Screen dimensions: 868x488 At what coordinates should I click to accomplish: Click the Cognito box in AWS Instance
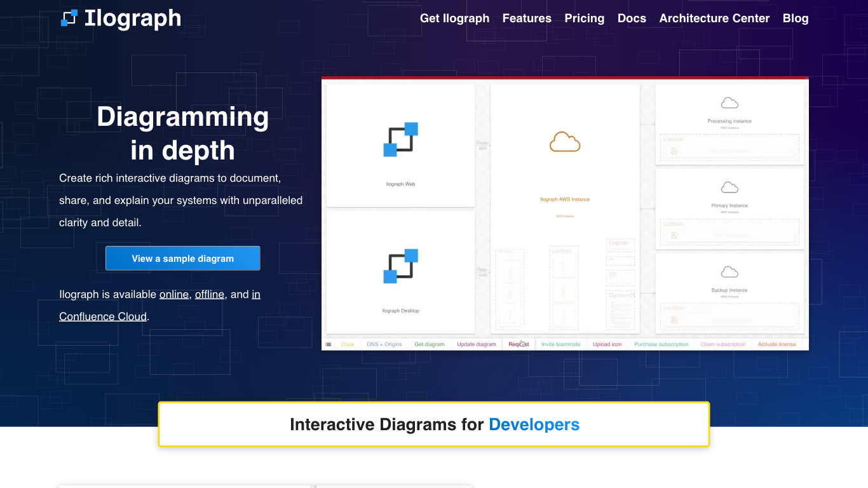pyautogui.click(x=620, y=245)
